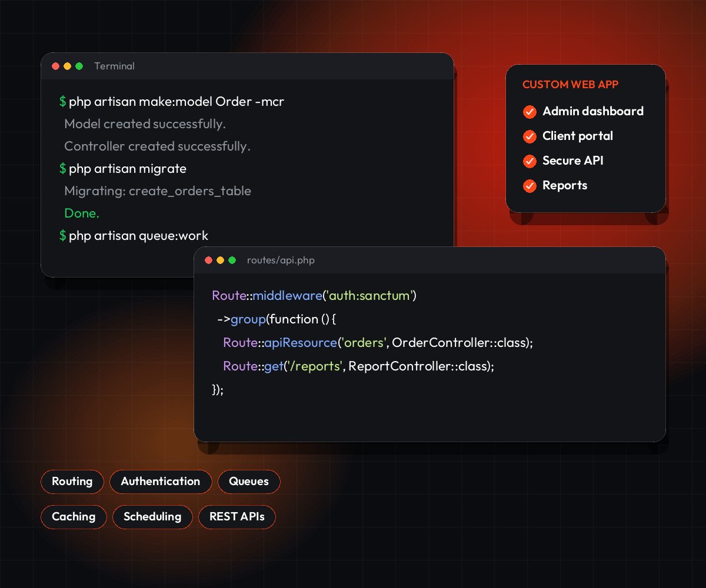Click the CUSTOM WEB APP heading
706x588 pixels.
click(571, 85)
